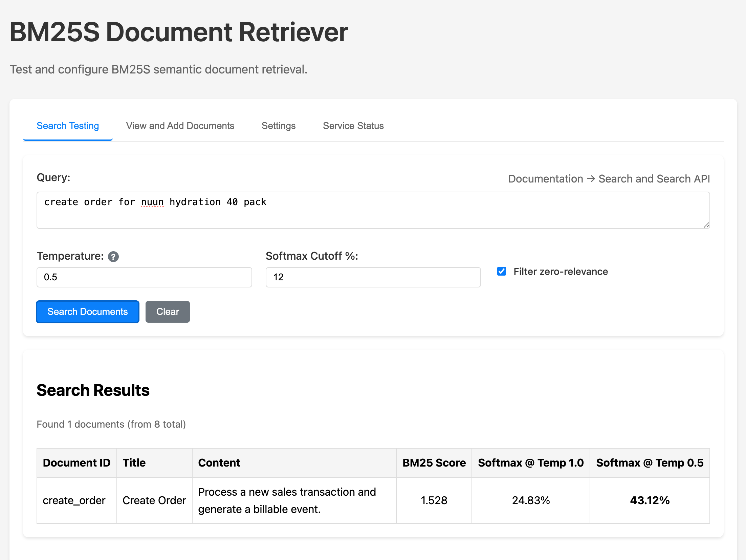Click the Softmax @ Temp 1.0 header
This screenshot has height=560, width=746.
tap(531, 463)
